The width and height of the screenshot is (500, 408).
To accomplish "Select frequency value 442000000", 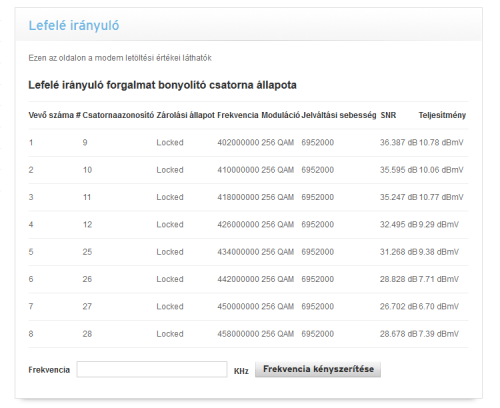I will (238, 279).
